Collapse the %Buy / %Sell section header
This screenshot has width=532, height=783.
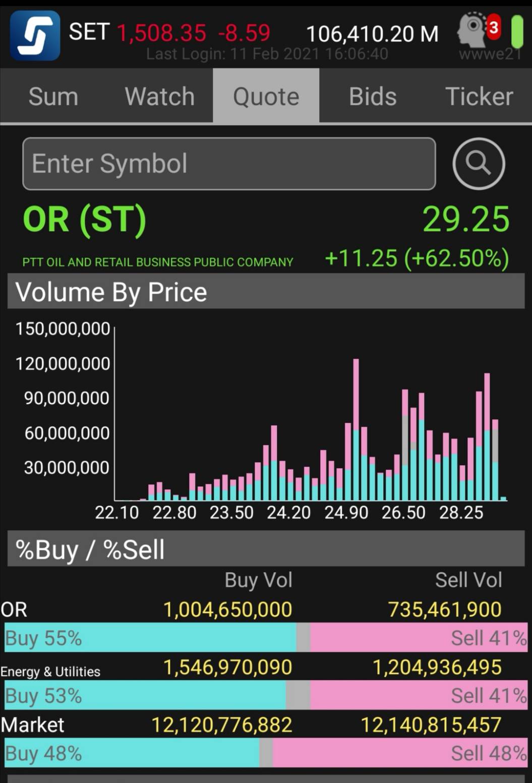pyautogui.click(x=266, y=549)
